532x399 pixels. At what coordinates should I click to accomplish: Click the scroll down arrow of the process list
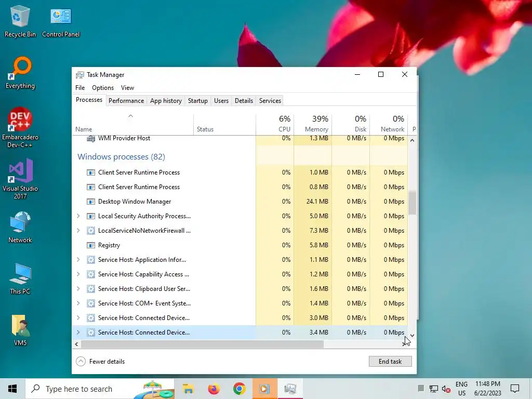412,336
